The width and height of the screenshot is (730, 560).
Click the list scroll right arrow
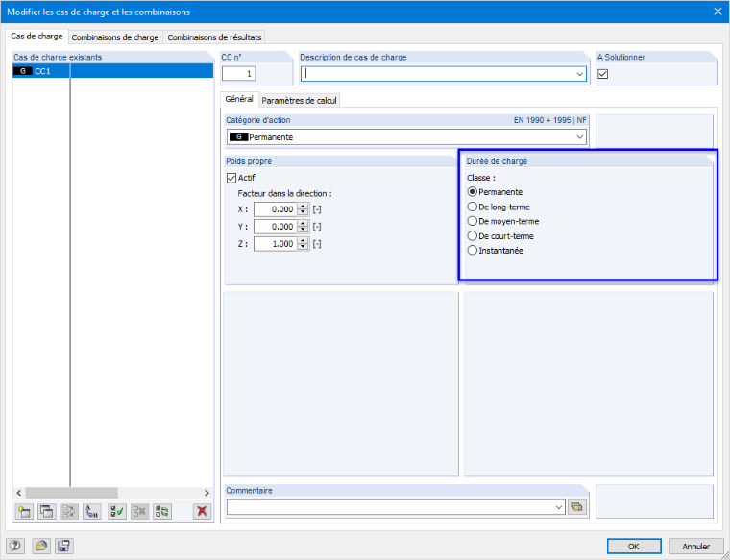click(207, 493)
